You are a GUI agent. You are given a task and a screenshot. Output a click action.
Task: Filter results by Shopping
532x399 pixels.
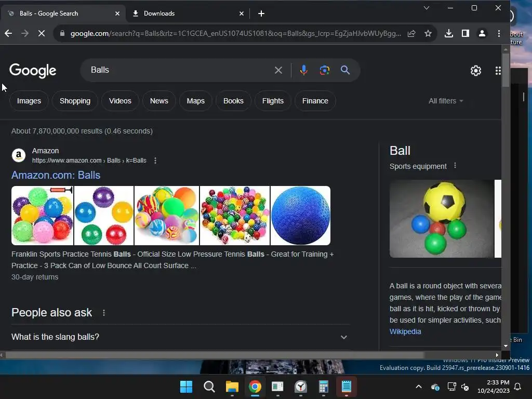(x=75, y=101)
